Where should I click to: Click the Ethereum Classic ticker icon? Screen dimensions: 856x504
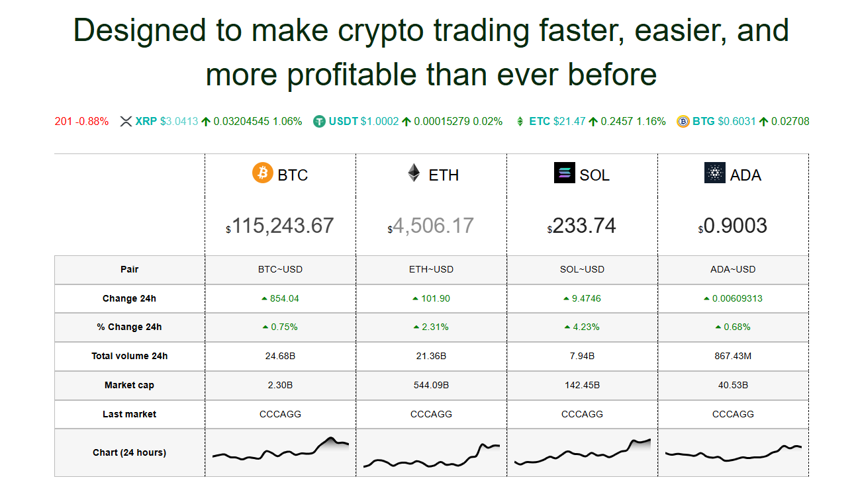520,122
